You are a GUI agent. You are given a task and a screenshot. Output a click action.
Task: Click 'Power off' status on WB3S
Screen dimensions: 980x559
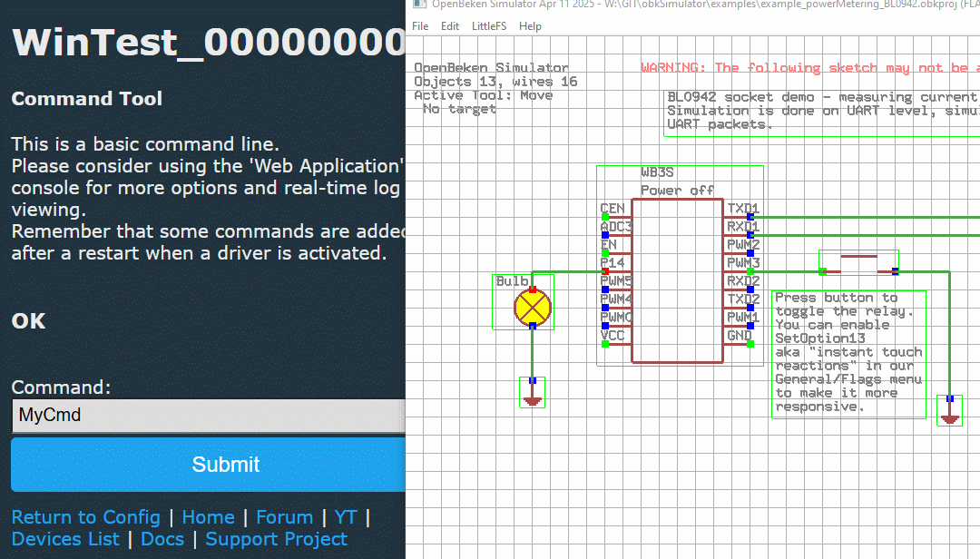677,190
